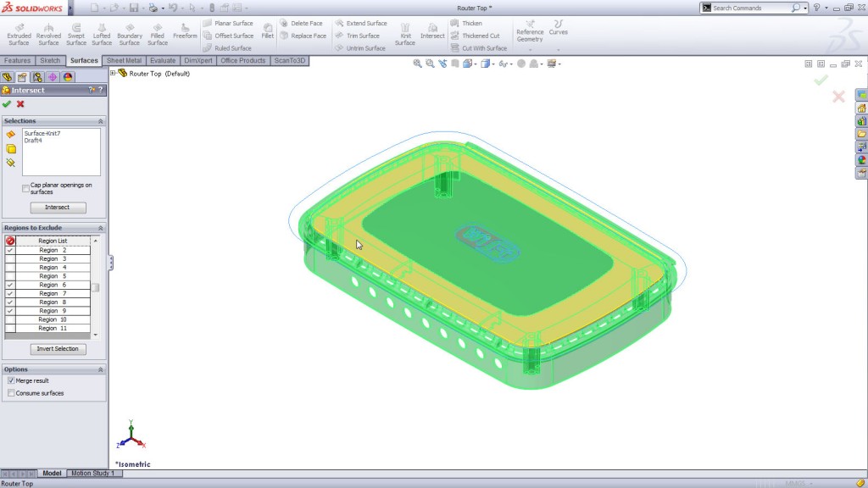Switch to the Motion Study 1 tab

92,473
